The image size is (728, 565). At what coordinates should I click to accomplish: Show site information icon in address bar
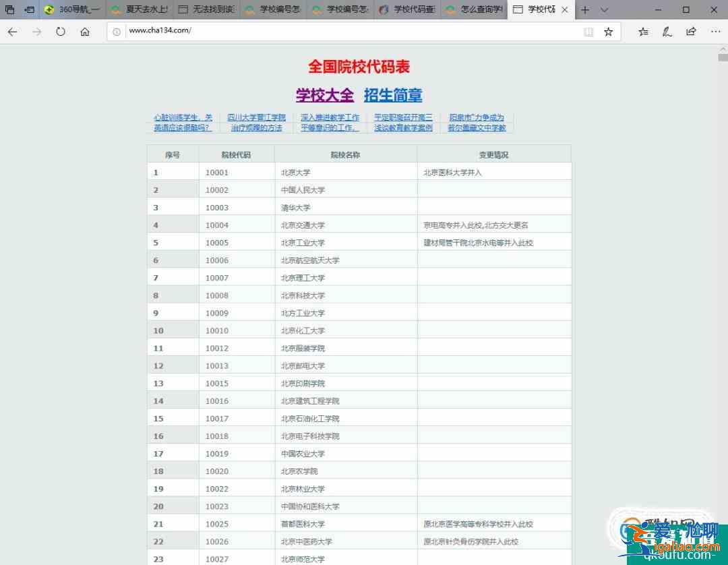tap(117, 32)
